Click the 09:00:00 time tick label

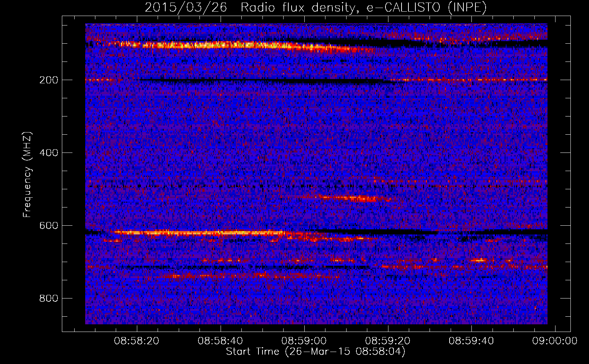point(555,341)
